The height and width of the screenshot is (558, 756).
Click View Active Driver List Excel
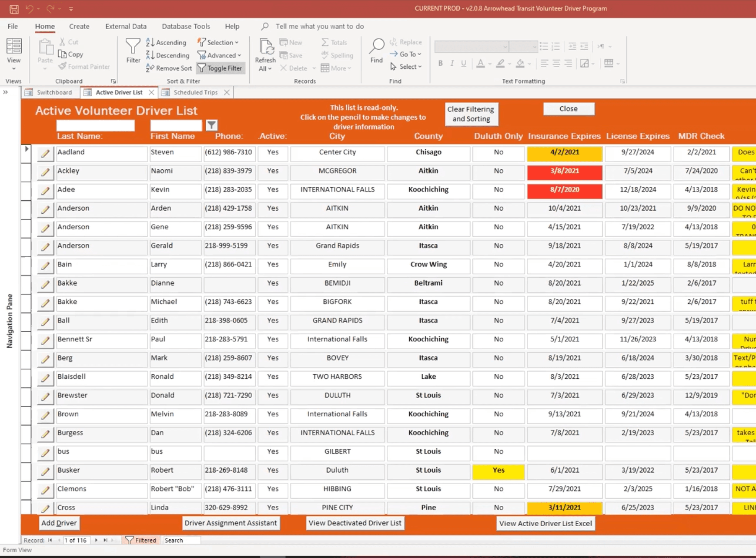pos(545,524)
